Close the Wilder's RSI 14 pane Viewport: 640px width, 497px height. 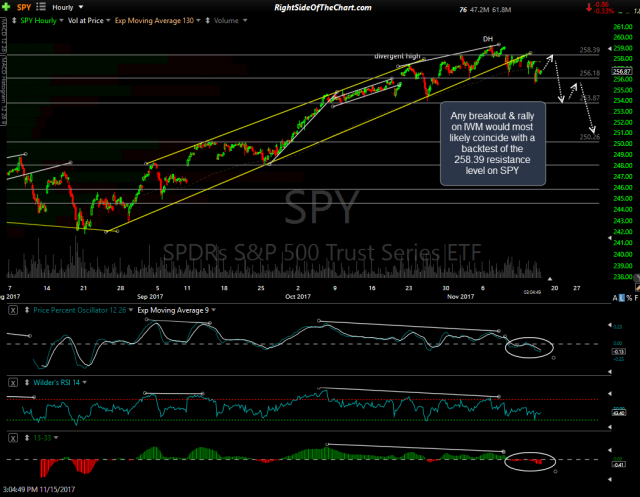(x=13, y=383)
